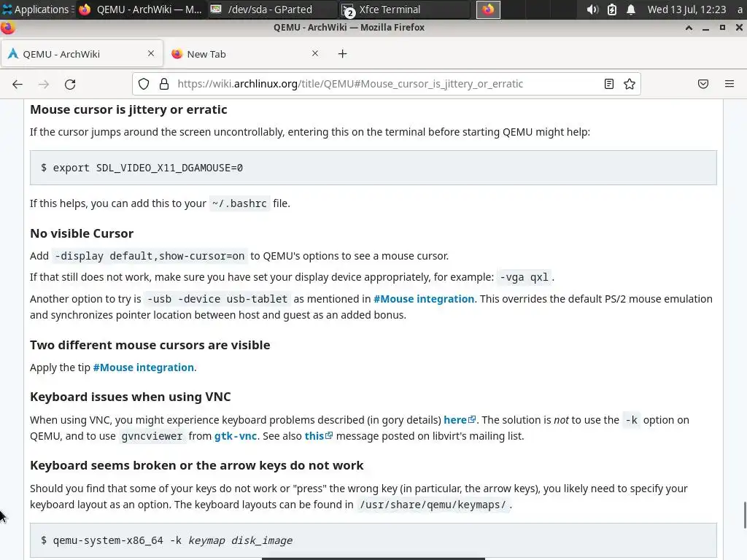
Task: Click heading 'No visible Cursor'
Action: (82, 233)
